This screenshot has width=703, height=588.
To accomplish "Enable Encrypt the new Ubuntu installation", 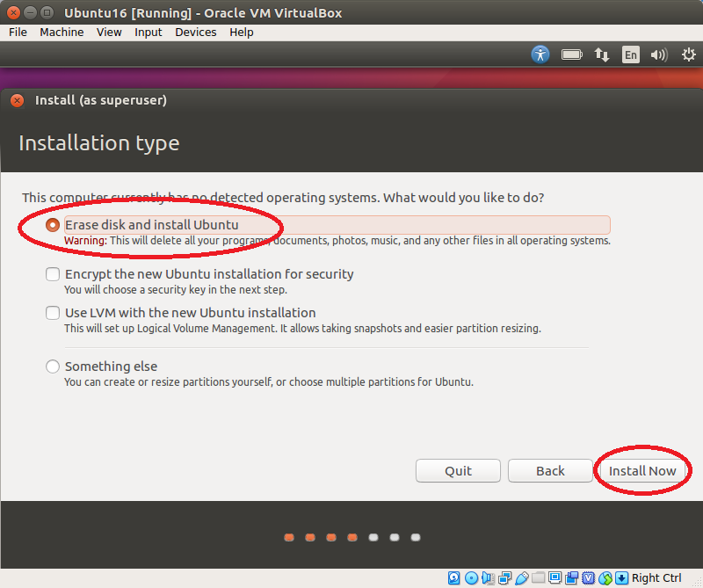I will coord(53,274).
